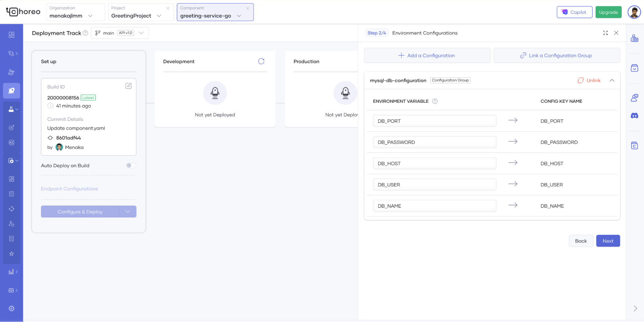The width and height of the screenshot is (644, 322).
Task: Expand Configure & Deploy dropdown arrow
Action: [128, 212]
